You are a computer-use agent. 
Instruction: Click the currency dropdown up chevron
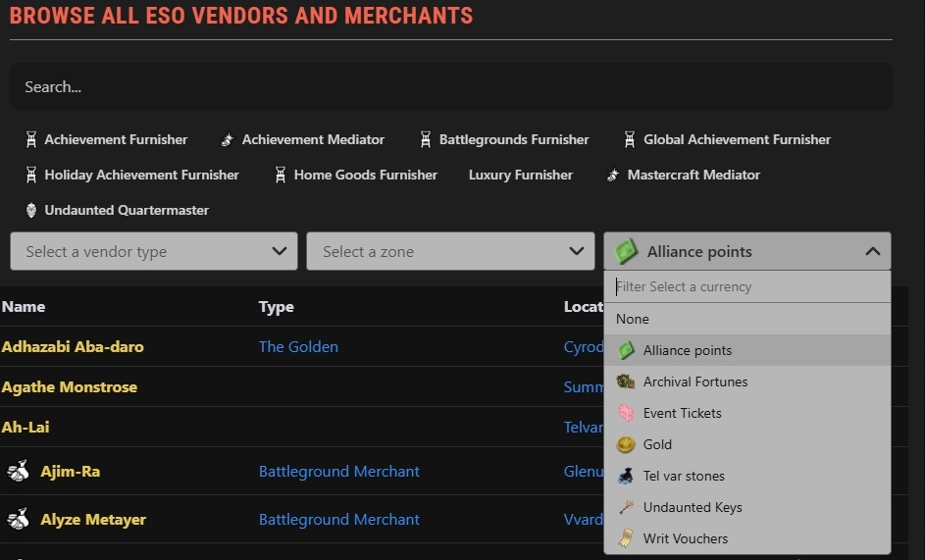click(872, 251)
